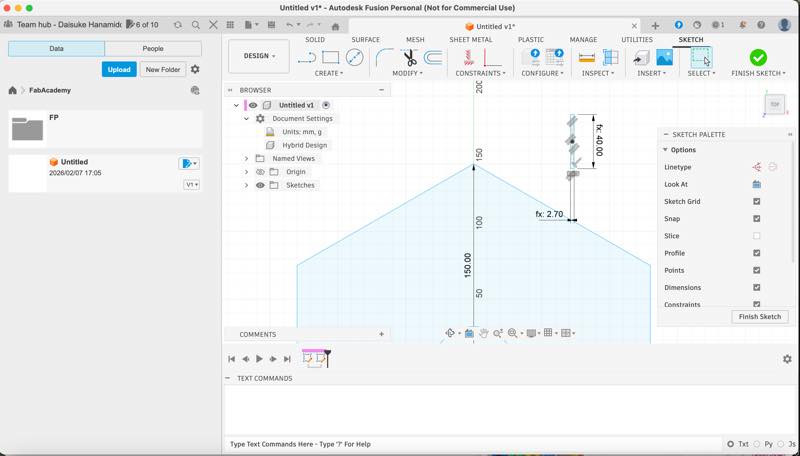Open the MODIFY dropdown menu
This screenshot has height=456, width=800.
click(x=407, y=73)
